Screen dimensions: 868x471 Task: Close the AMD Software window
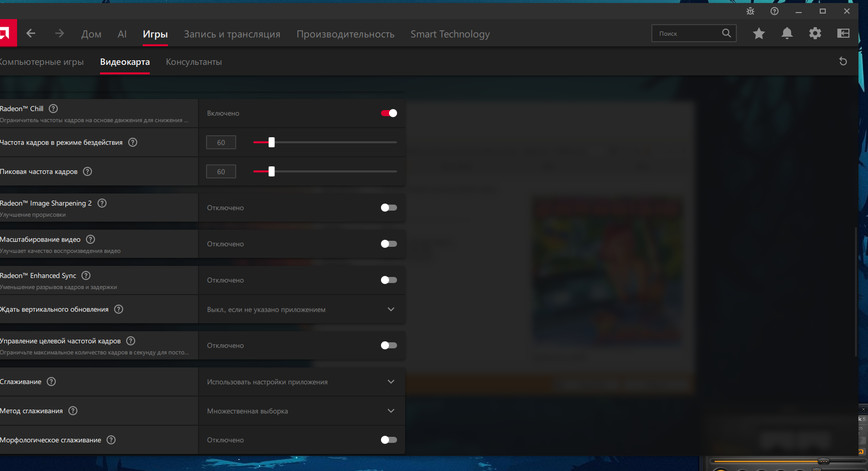847,11
